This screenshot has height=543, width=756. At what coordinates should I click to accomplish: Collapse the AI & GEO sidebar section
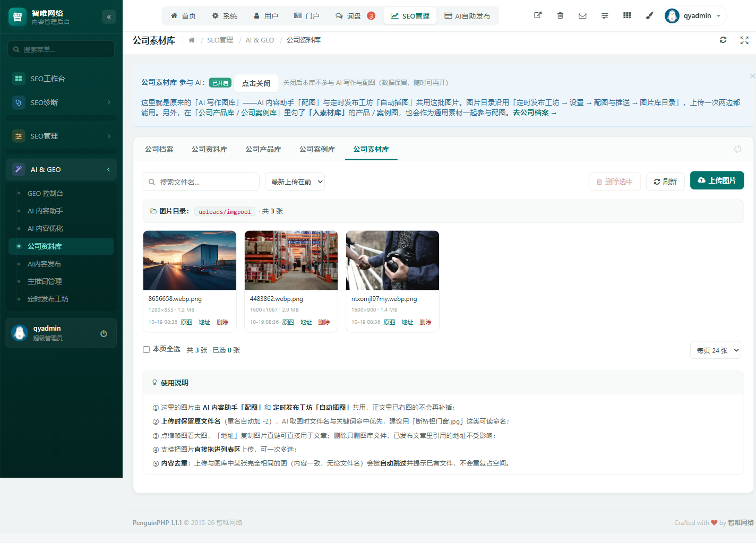click(x=61, y=169)
